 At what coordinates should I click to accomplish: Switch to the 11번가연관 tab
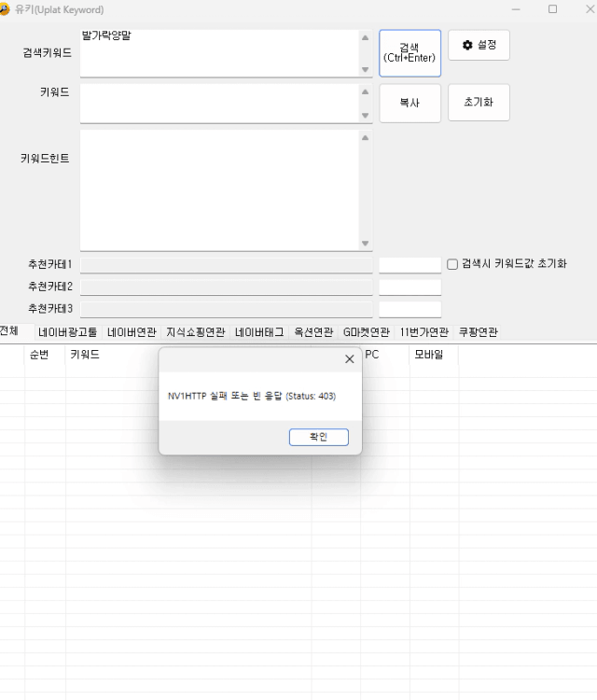[423, 332]
